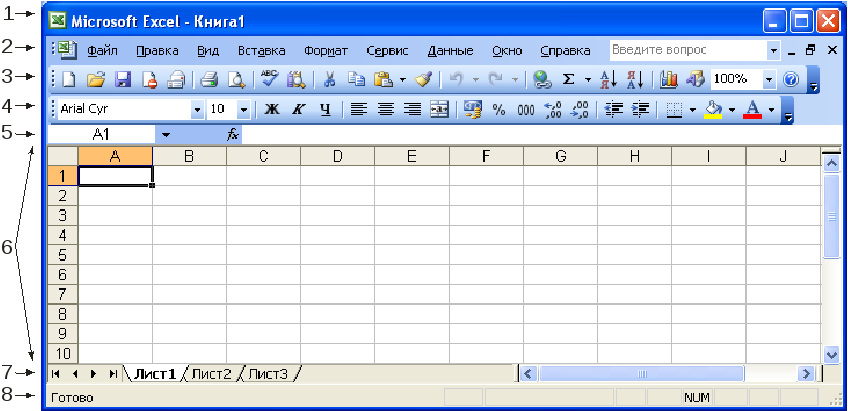
Task: Decrease cell indent
Action: tap(613, 109)
